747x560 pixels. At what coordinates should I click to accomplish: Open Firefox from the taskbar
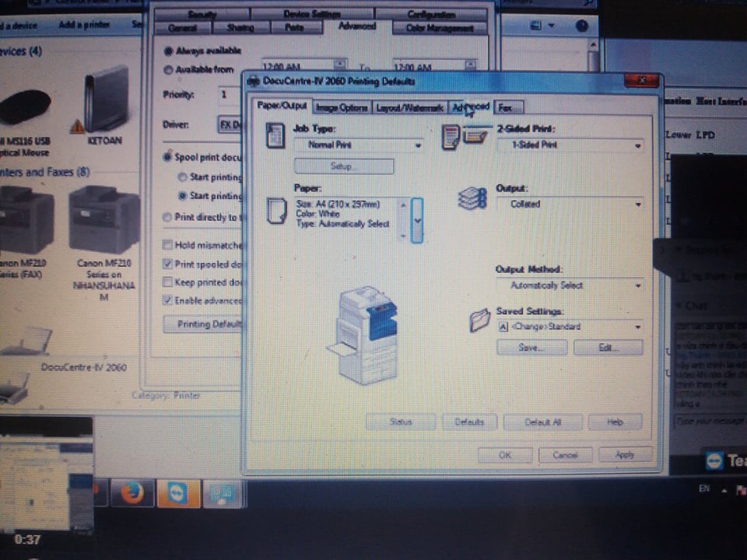132,494
